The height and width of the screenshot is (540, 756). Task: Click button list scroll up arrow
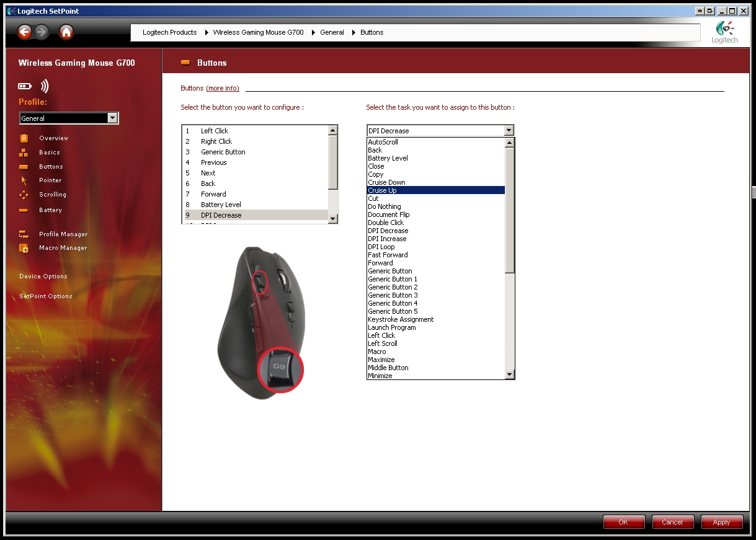[333, 130]
